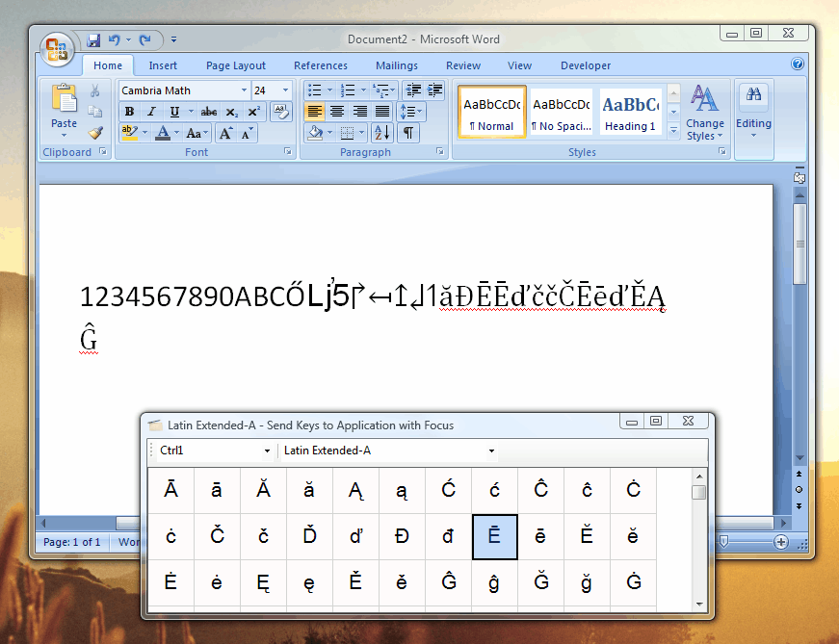Open the Cambria Math font name dropdown
Viewport: 839px width, 644px height.
point(244,90)
